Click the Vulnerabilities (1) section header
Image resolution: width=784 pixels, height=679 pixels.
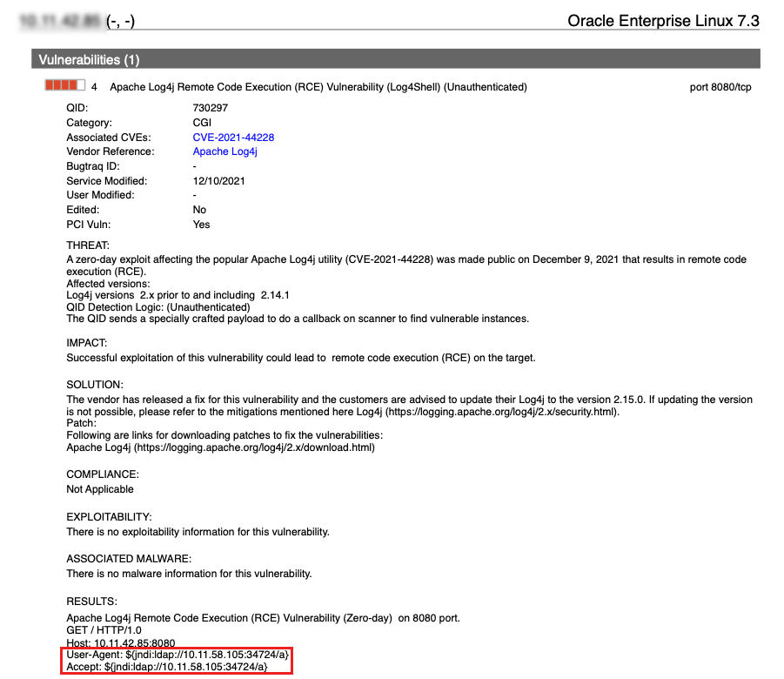point(396,59)
